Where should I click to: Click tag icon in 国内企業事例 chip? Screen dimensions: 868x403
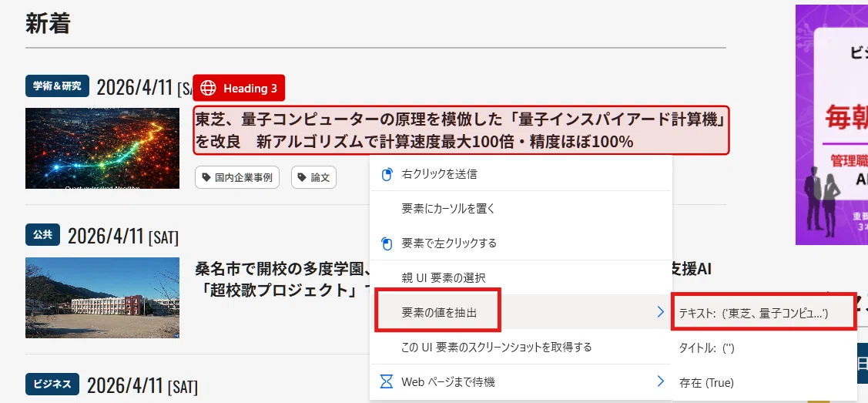coord(206,177)
